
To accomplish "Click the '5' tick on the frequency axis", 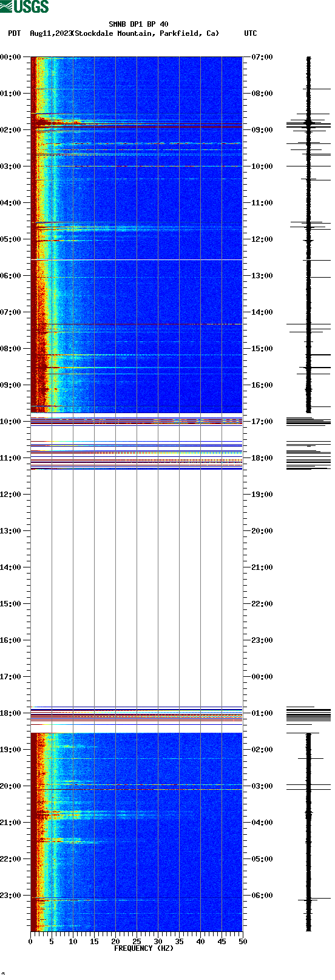I will [52, 942].
